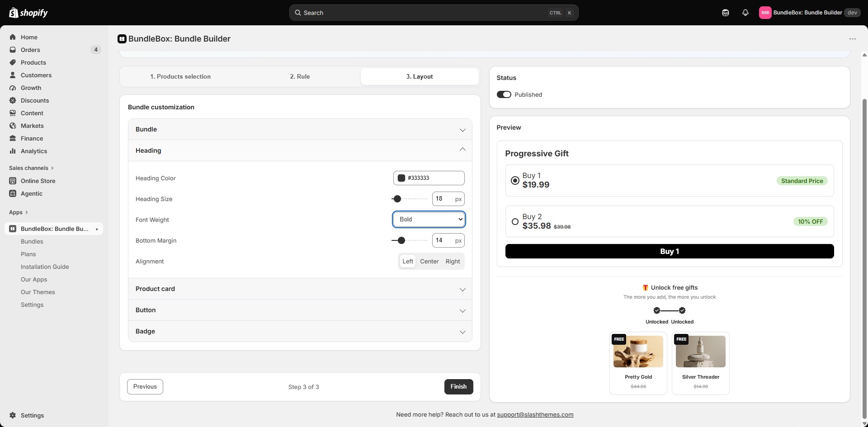Set alignment to Center
This screenshot has width=868, height=427.
pyautogui.click(x=429, y=261)
